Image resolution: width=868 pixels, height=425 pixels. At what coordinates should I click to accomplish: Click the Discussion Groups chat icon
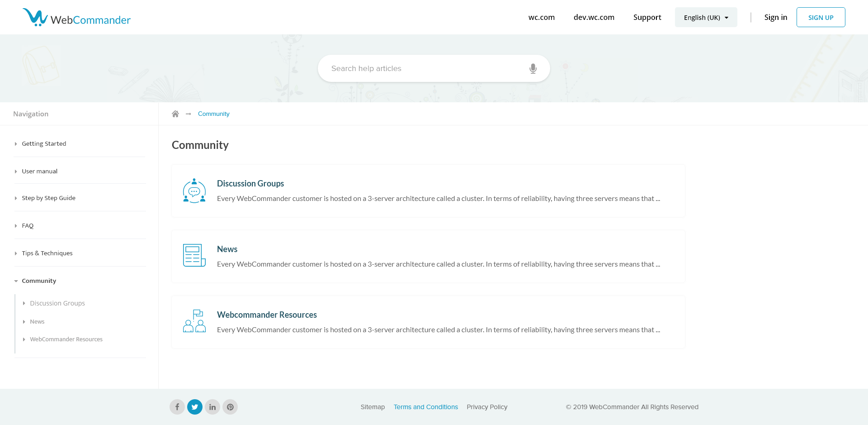tap(194, 191)
